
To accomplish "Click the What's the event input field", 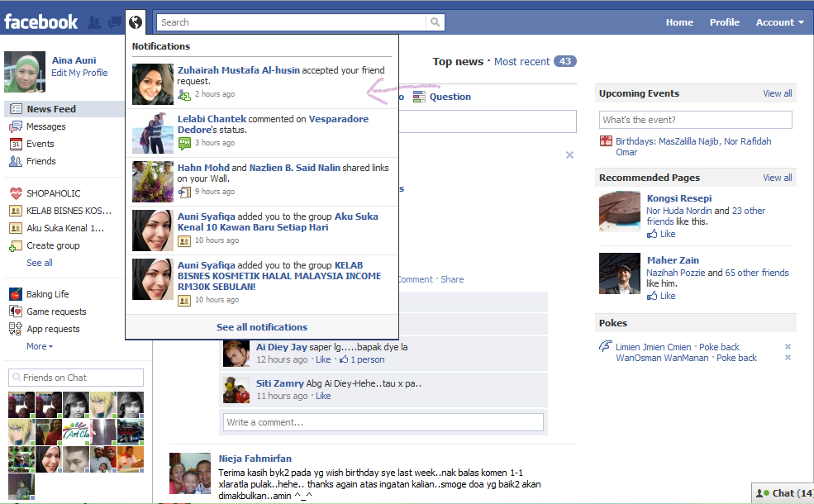I will pyautogui.click(x=695, y=120).
